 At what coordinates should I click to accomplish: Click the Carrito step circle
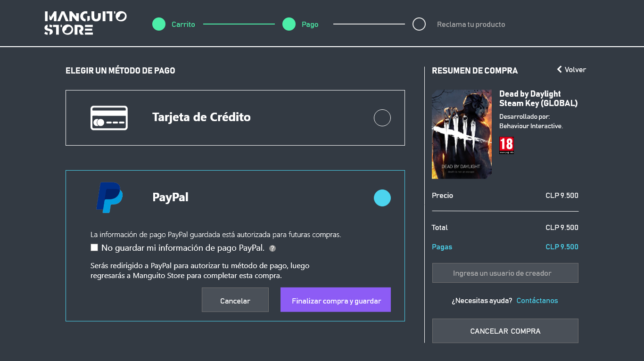pyautogui.click(x=159, y=24)
